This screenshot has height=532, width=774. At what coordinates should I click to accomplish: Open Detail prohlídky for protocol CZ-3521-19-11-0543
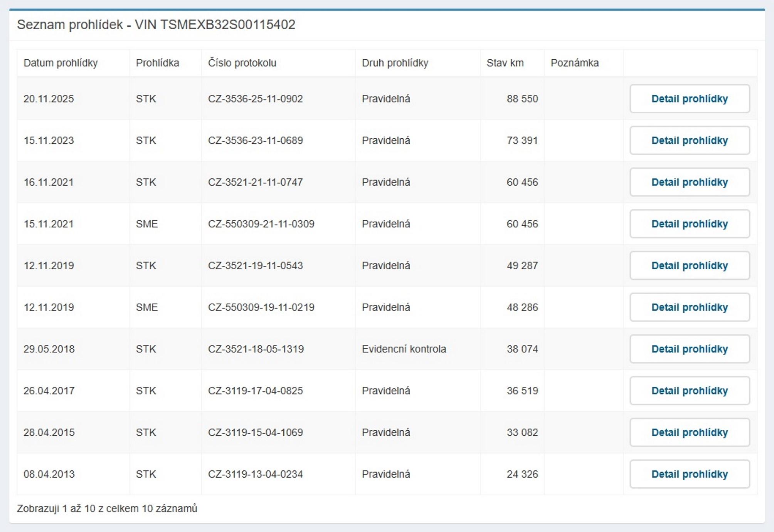pos(690,265)
